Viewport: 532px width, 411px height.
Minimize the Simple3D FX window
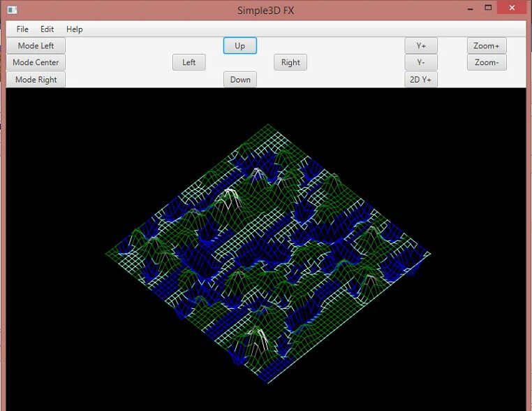[471, 8]
